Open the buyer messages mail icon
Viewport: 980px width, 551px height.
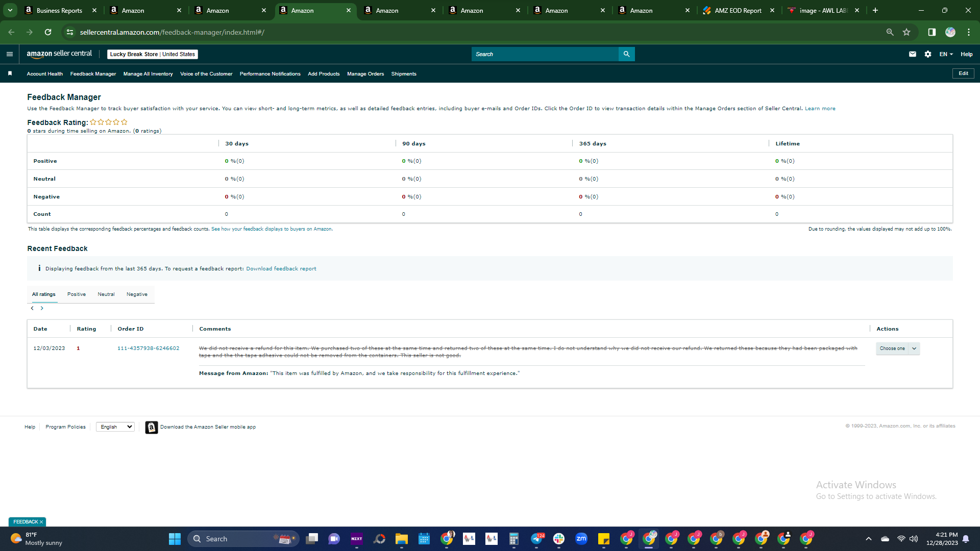[913, 54]
